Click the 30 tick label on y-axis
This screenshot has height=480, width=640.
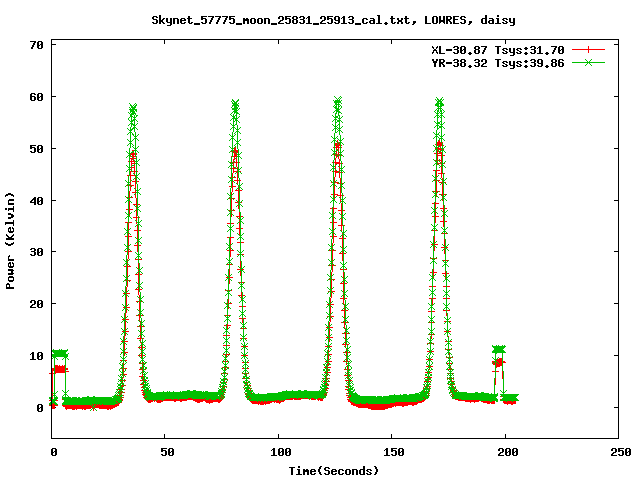coord(35,252)
